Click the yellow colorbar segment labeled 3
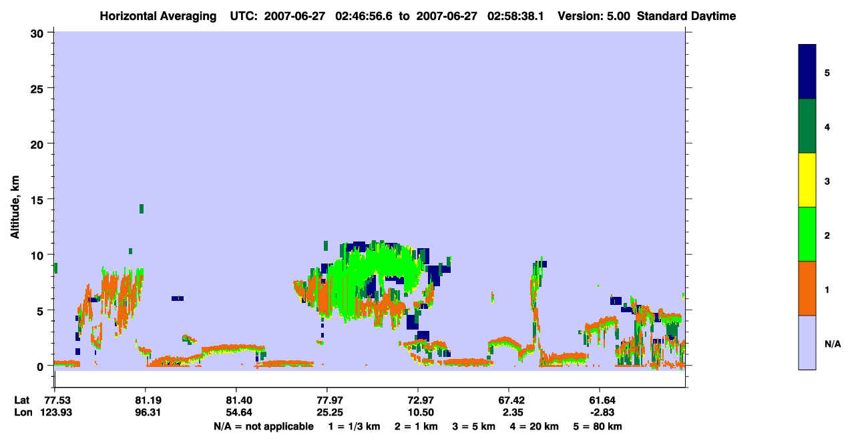This screenshot has width=868, height=445. 807,180
